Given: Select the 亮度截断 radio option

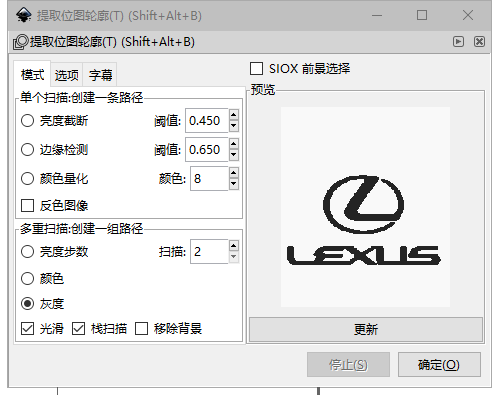Looking at the screenshot, I should [x=27, y=121].
